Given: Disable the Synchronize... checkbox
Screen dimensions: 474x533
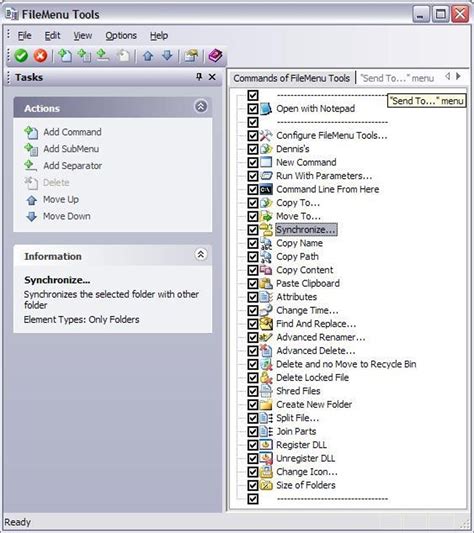Looking at the screenshot, I should (253, 230).
